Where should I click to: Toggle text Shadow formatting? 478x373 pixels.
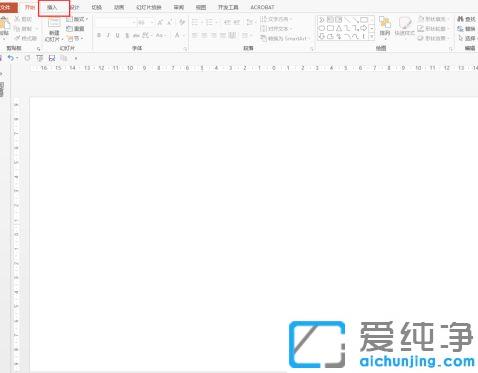coord(127,35)
